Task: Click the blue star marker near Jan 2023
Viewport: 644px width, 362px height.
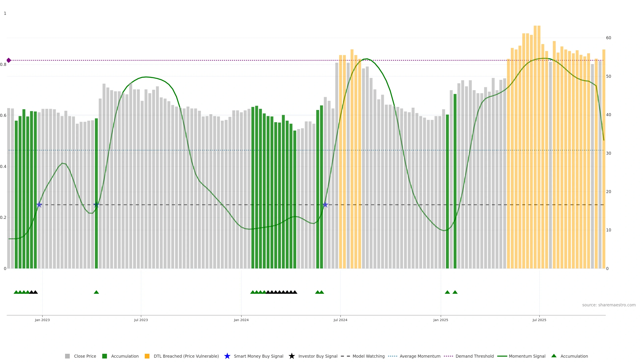Action: click(39, 205)
